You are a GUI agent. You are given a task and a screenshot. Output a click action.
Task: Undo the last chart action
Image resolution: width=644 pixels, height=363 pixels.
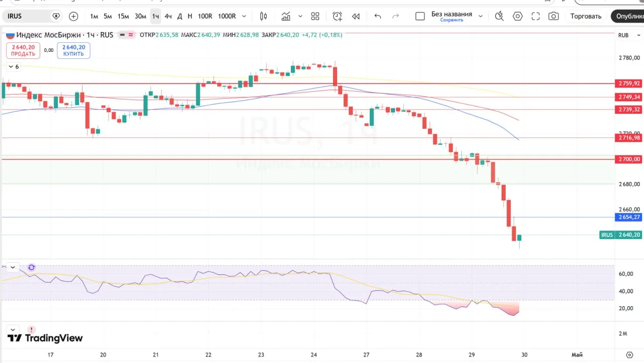pyautogui.click(x=378, y=16)
